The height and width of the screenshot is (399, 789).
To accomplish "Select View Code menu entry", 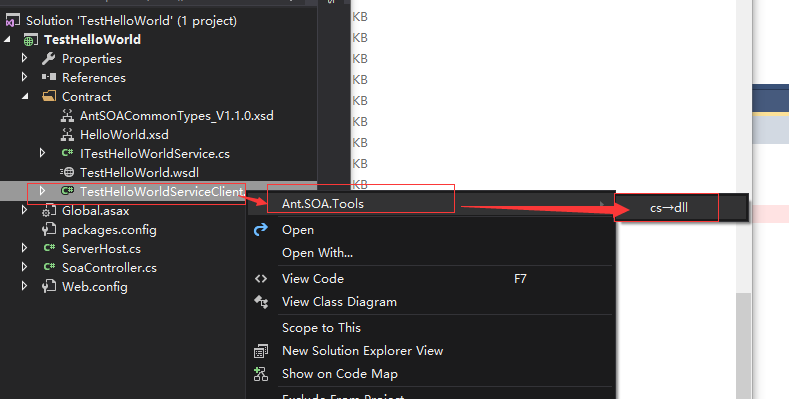I will point(312,279).
